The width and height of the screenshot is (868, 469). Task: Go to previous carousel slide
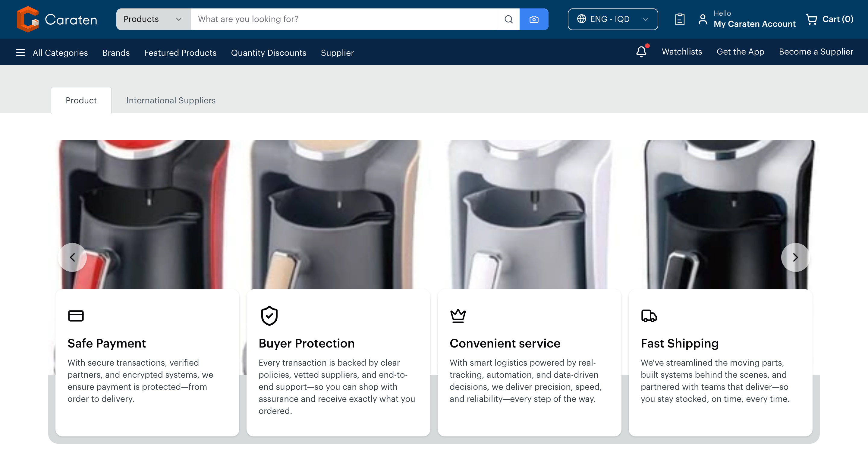(72, 257)
